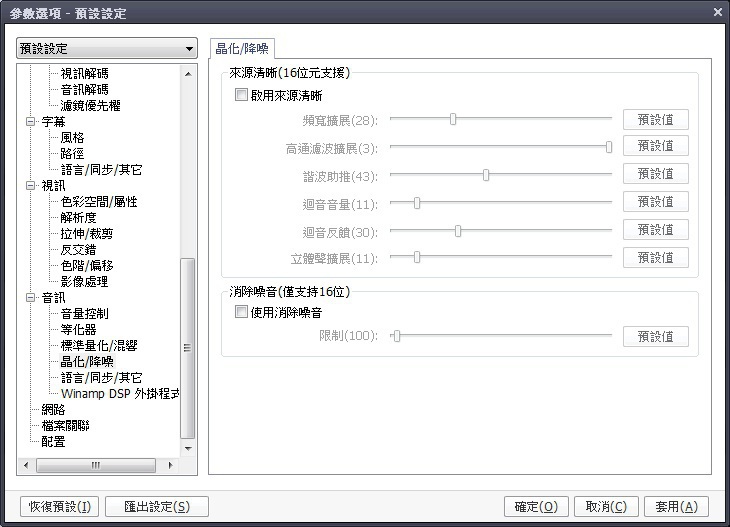This screenshot has height=527, width=730.
Task: Select 拉伸/裁剪 in the tree
Action: click(x=87, y=234)
